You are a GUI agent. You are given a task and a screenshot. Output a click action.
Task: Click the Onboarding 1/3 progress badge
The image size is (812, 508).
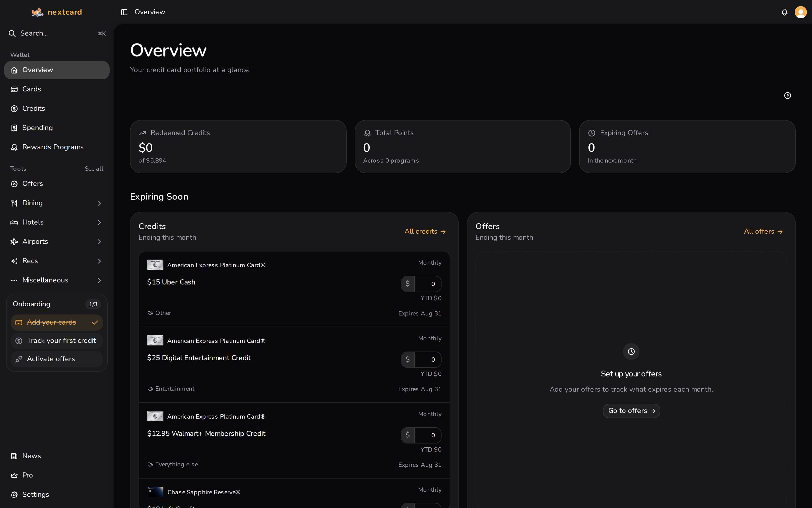click(93, 304)
